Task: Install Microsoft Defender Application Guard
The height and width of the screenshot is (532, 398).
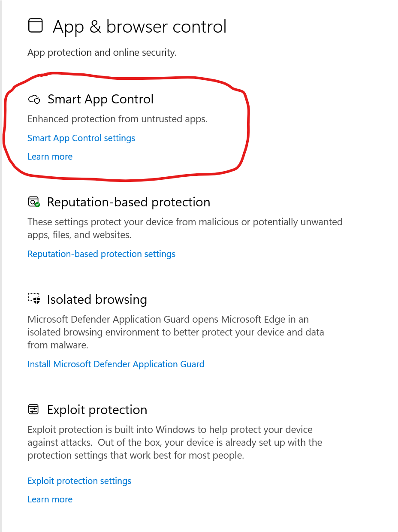Action: coord(116,364)
